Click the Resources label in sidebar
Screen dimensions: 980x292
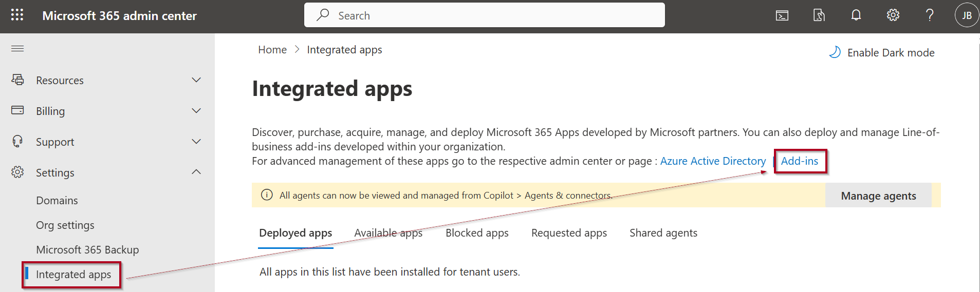click(x=60, y=81)
